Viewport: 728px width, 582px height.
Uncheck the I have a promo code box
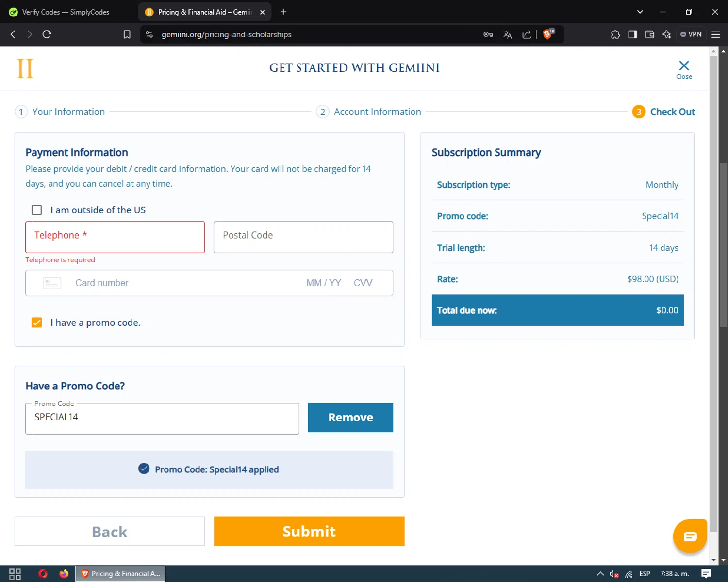36,323
